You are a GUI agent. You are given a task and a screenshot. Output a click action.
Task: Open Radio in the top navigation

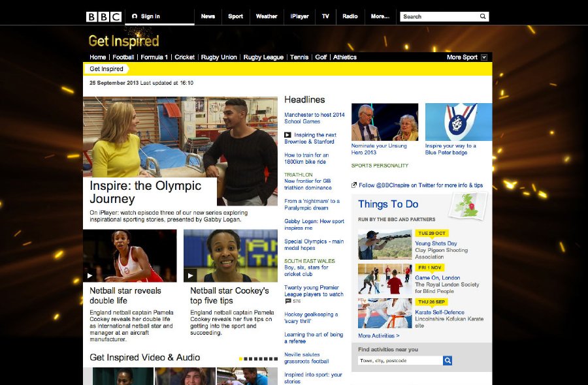coord(350,16)
